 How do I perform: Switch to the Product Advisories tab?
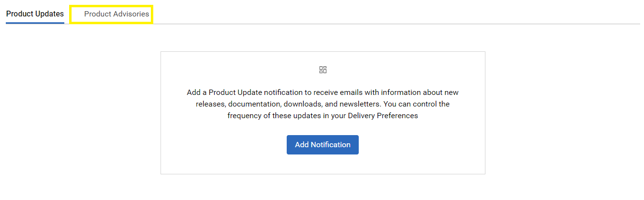[117, 14]
